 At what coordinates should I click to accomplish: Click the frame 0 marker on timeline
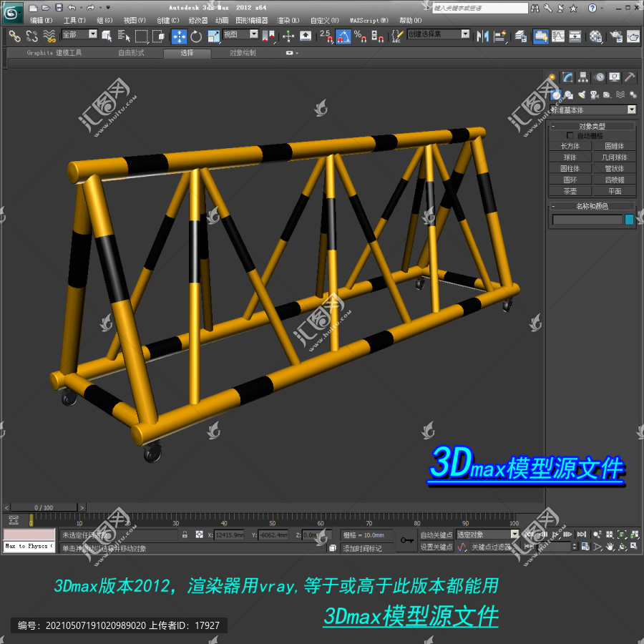coord(31,520)
